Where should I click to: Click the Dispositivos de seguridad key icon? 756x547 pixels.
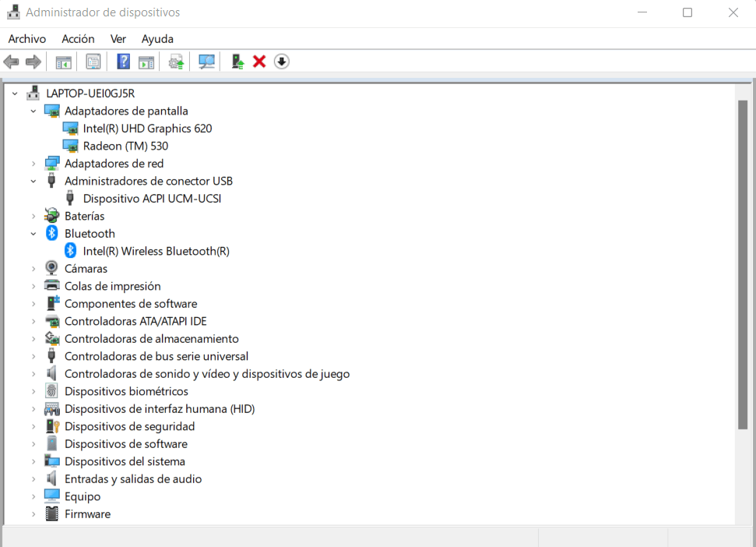coord(52,426)
